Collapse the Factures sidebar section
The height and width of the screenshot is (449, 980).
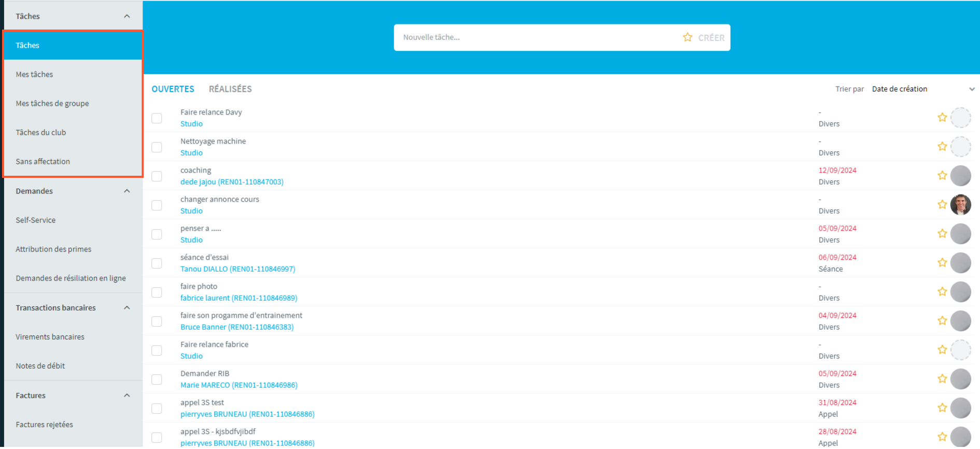tap(127, 395)
